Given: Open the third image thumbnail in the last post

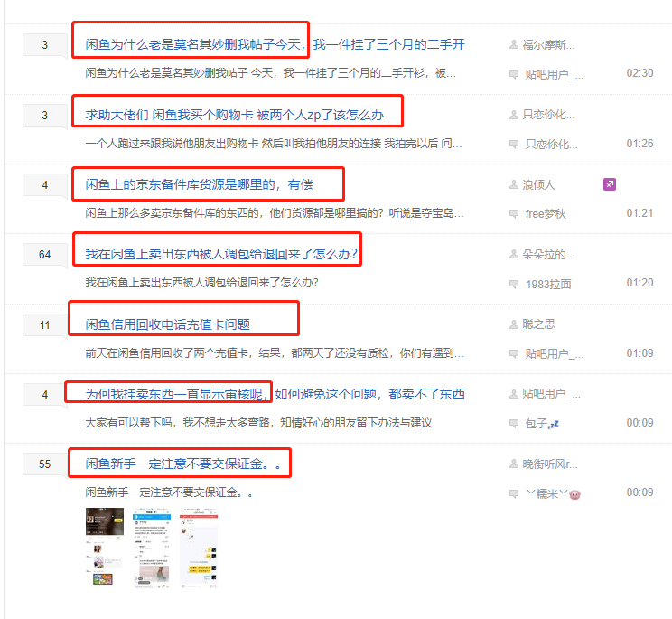Looking at the screenshot, I should [x=198, y=546].
